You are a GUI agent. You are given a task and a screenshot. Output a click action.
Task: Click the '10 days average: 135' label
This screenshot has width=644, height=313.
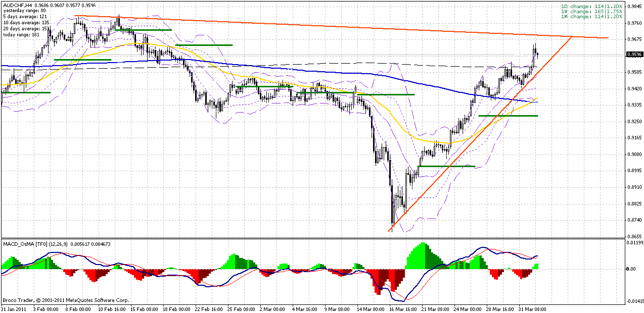(25, 22)
